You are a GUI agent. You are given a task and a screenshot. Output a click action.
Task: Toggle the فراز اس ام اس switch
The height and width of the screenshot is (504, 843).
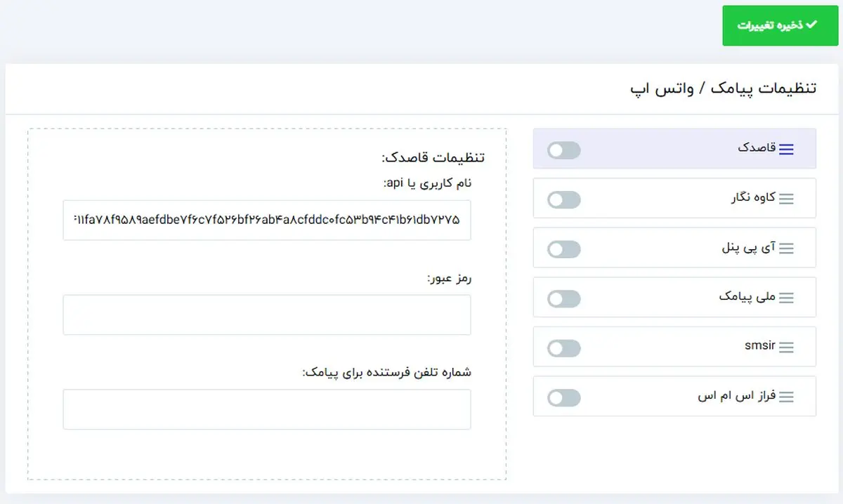click(x=564, y=398)
